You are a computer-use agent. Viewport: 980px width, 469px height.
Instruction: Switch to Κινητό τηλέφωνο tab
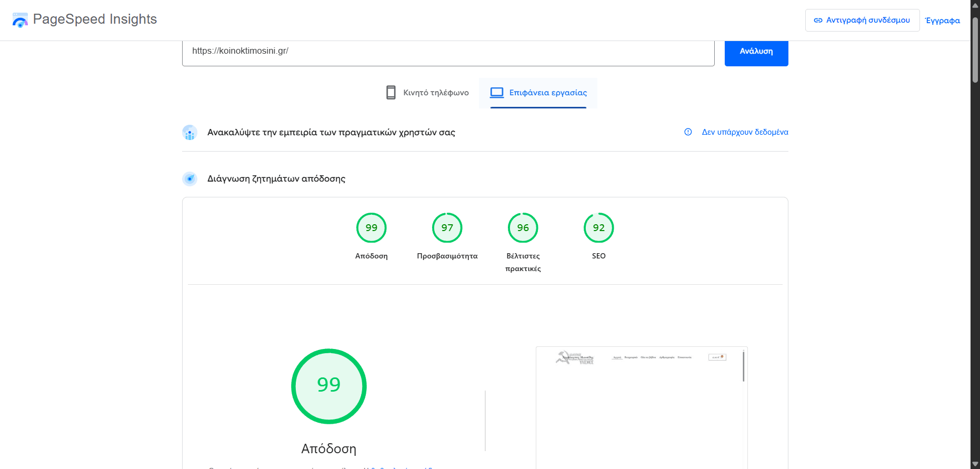(x=427, y=93)
